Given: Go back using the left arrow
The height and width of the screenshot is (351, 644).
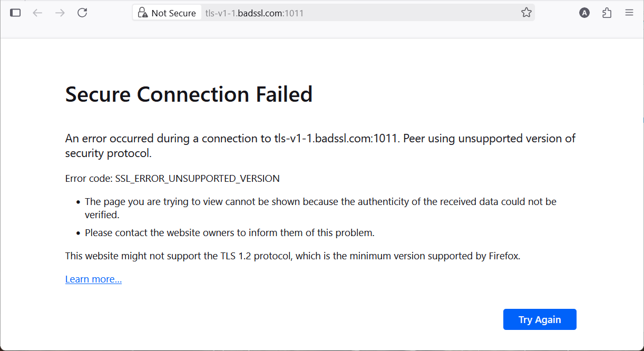Looking at the screenshot, I should coord(37,13).
